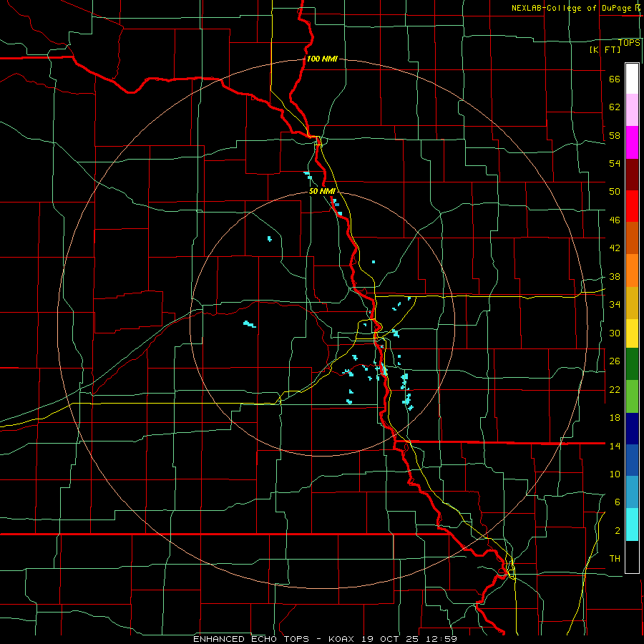Click the 30 value on the legend scale
This screenshot has width=644, height=644.
click(x=615, y=333)
